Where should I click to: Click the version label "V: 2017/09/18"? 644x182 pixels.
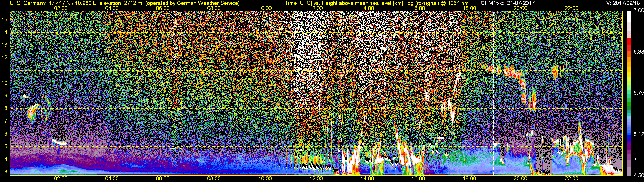pyautogui.click(x=623, y=3)
